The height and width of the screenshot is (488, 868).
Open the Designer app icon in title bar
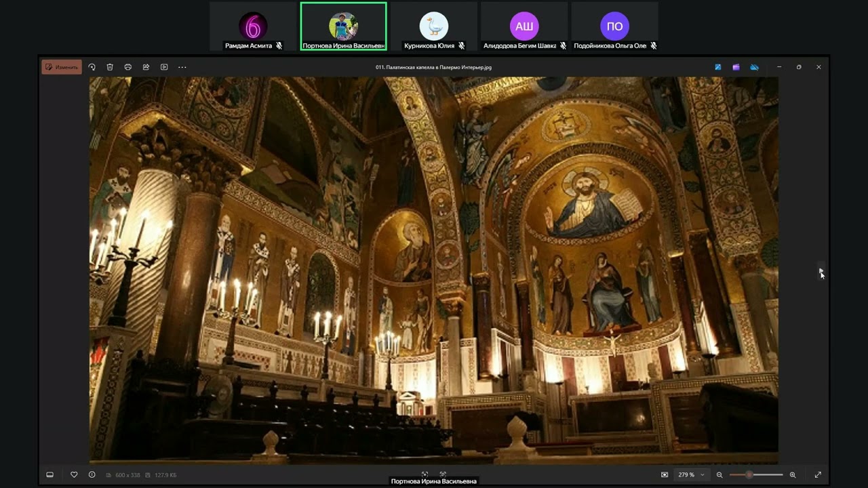pos(718,67)
